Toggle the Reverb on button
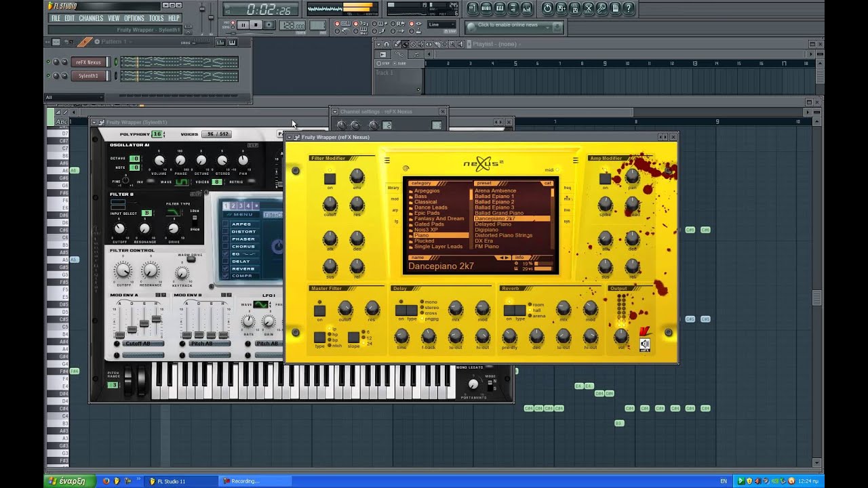The width and height of the screenshot is (868, 488). [509, 310]
